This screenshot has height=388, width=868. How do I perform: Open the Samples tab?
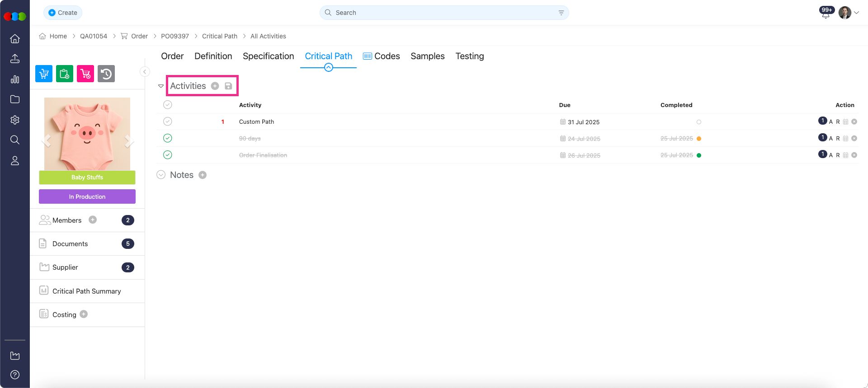coord(427,56)
